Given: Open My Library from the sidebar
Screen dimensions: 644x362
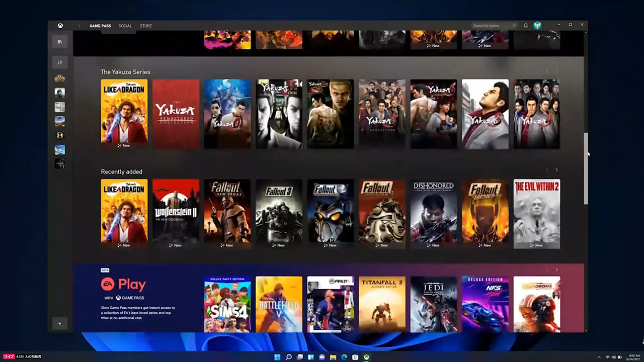Looking at the screenshot, I should (60, 42).
